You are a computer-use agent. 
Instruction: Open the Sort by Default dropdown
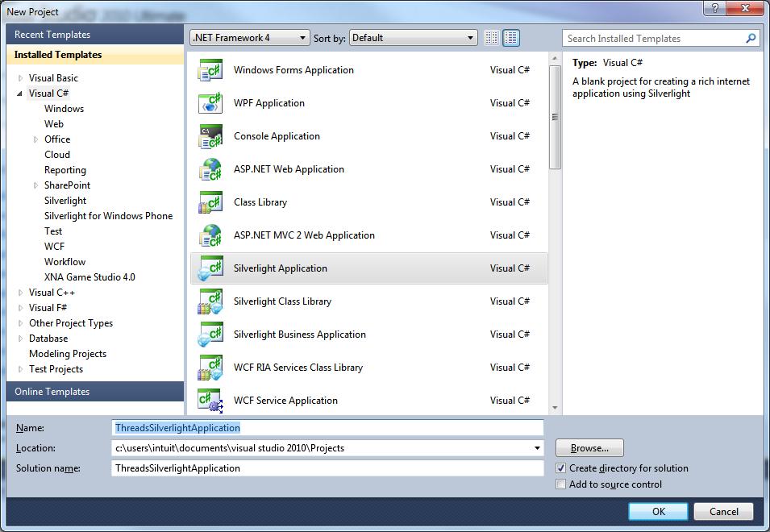[x=413, y=38]
